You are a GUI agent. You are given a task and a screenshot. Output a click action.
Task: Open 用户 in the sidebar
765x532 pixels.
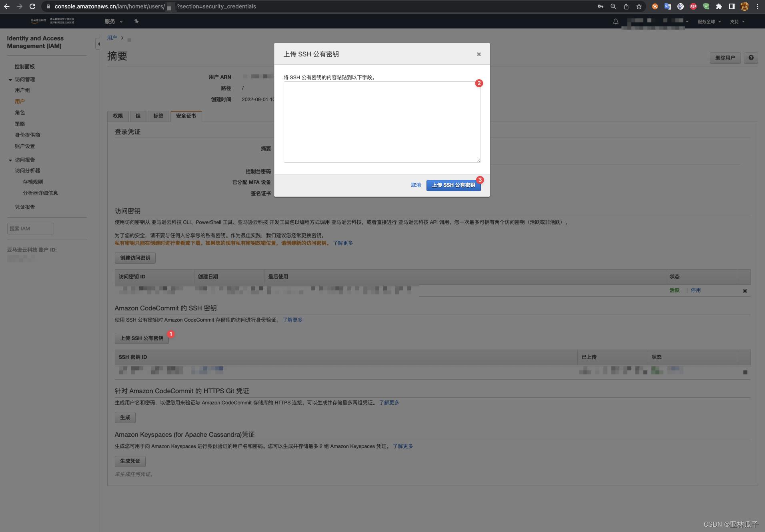tap(20, 102)
